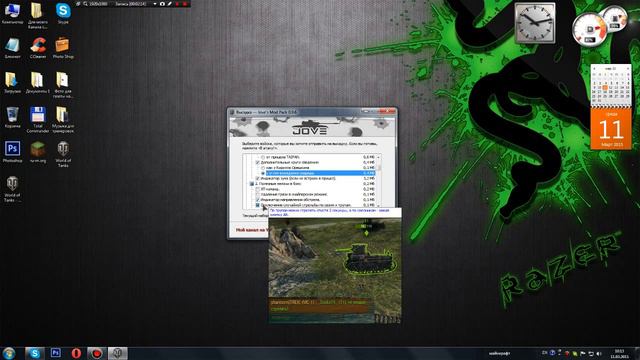Click the pencil draw icon in recording bar
The height and width of the screenshot is (360, 640).
(169, 4)
